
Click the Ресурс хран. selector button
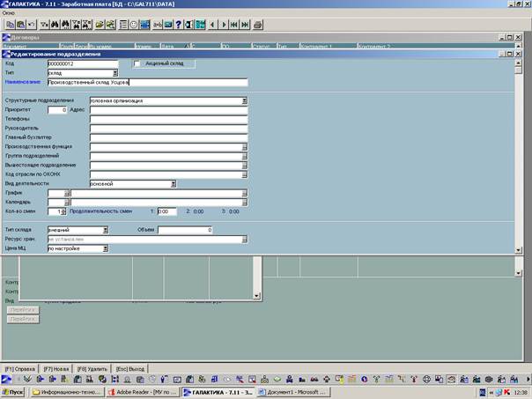tap(245, 240)
